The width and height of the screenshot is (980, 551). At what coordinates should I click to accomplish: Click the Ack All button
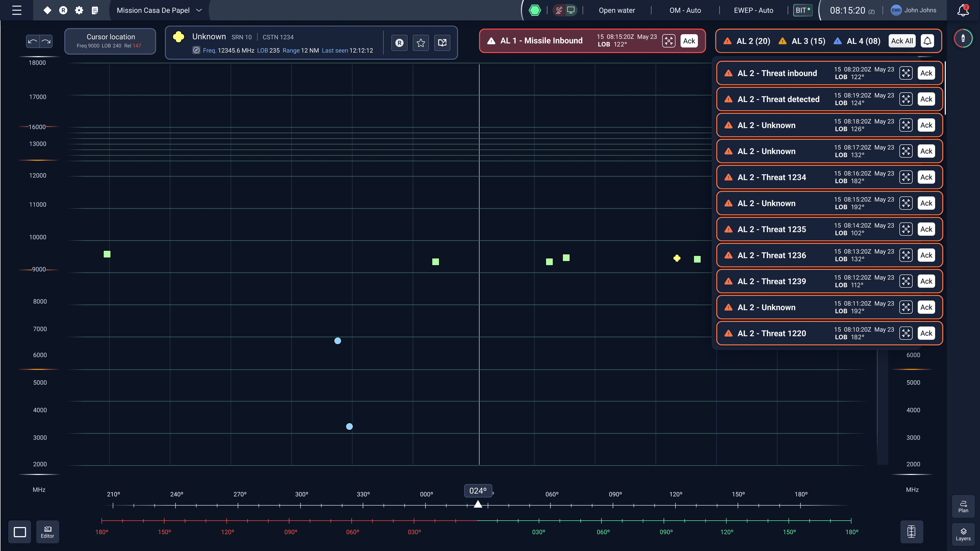tap(902, 41)
